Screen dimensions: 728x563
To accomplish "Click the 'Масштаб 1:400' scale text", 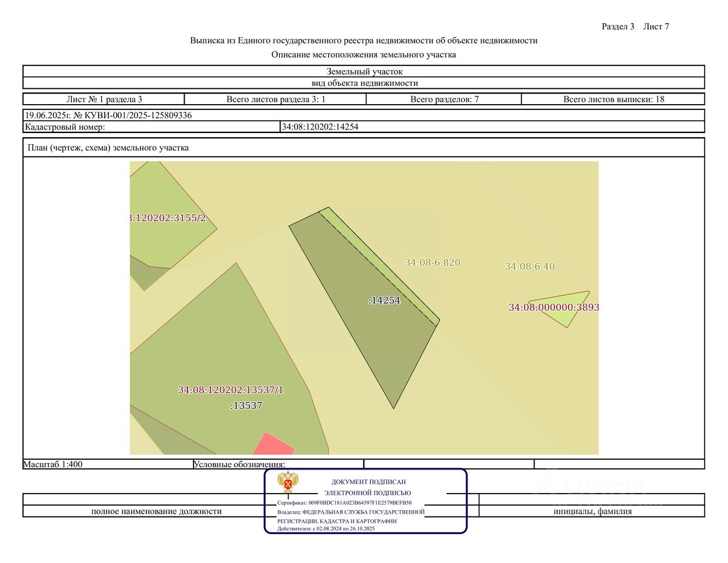I will pyautogui.click(x=53, y=464).
